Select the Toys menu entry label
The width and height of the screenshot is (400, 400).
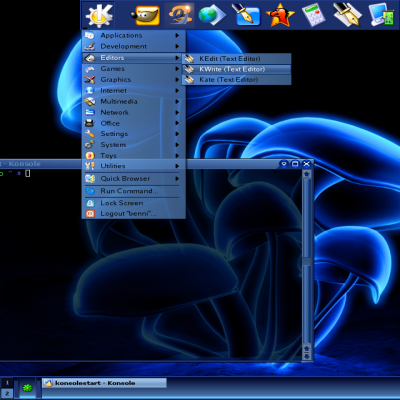click(108, 155)
